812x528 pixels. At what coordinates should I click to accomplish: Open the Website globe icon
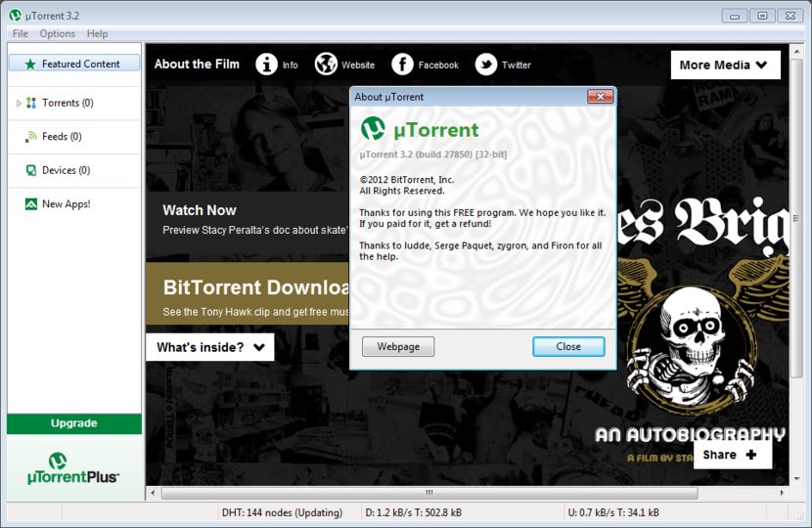click(326, 65)
